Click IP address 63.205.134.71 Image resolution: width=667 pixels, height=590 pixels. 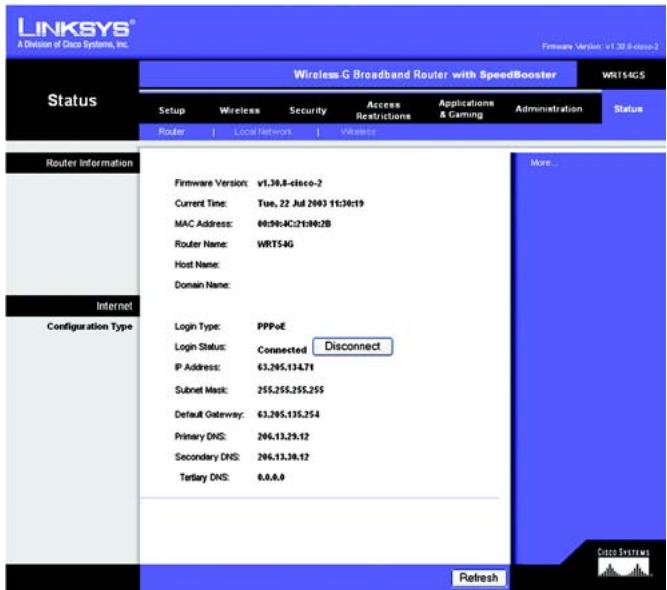tap(285, 367)
